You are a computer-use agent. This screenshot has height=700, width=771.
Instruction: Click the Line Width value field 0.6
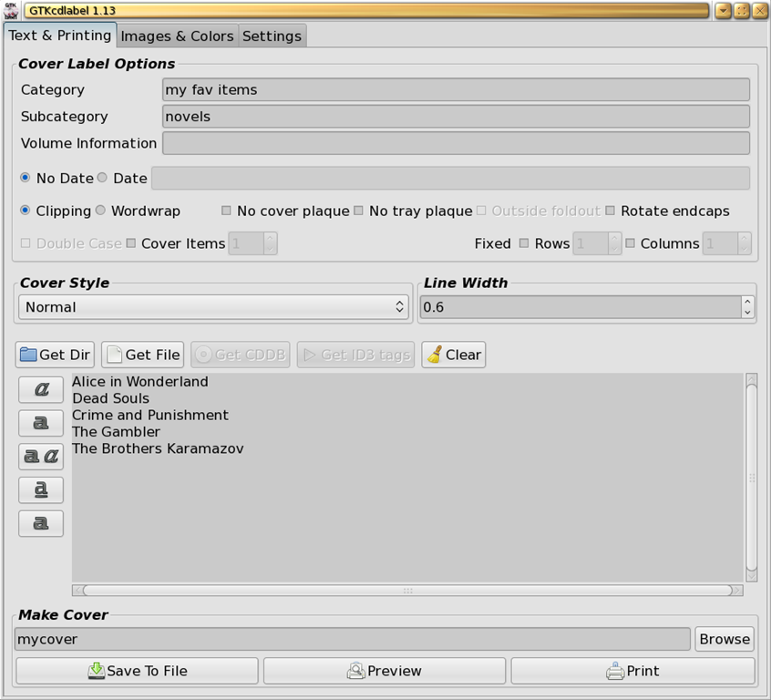tap(581, 307)
